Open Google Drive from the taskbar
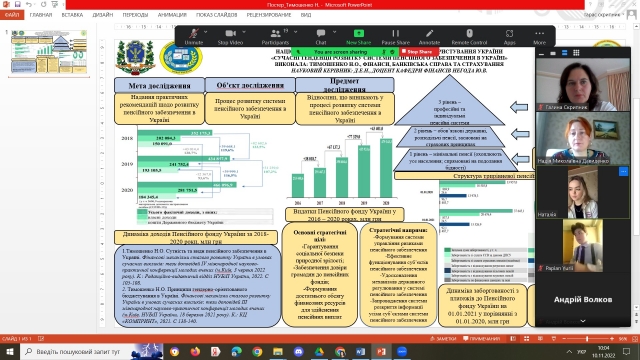This screenshot has height=360, width=640. (x=319, y=351)
